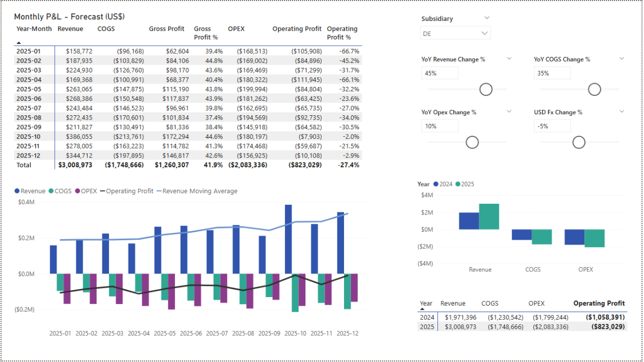Click the COGS legend marker in the monthly chart
This screenshot has width=644, height=362.
click(51, 191)
